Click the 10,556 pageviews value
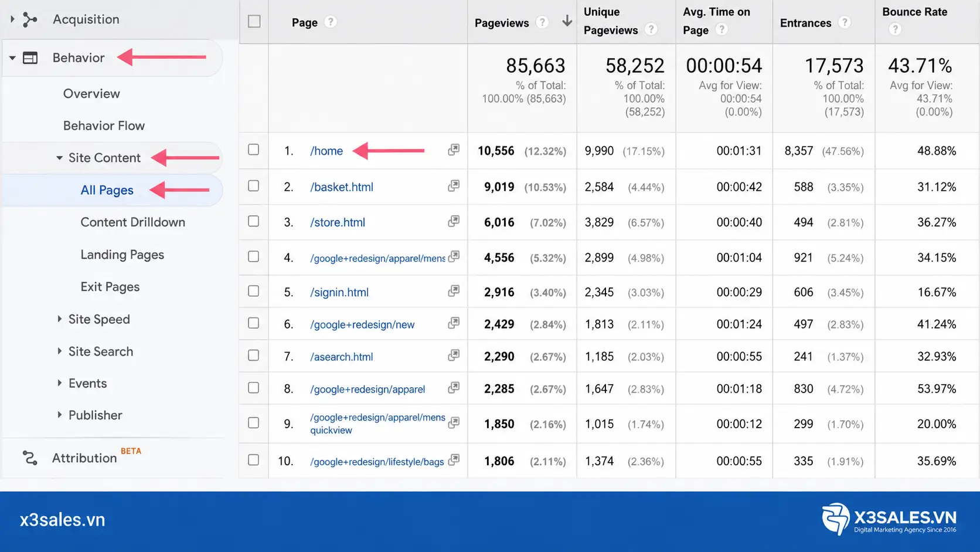Viewport: 980px width, 552px height. click(x=496, y=151)
